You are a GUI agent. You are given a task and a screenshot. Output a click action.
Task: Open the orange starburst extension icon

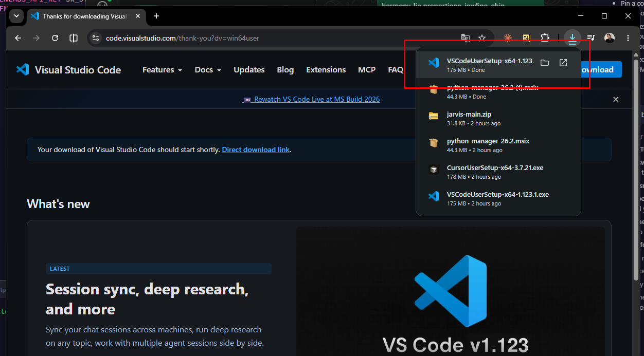(508, 38)
